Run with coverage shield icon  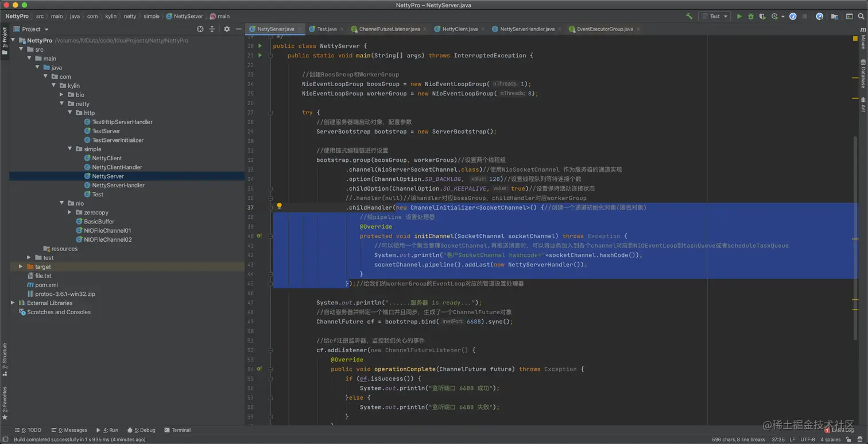tap(763, 16)
